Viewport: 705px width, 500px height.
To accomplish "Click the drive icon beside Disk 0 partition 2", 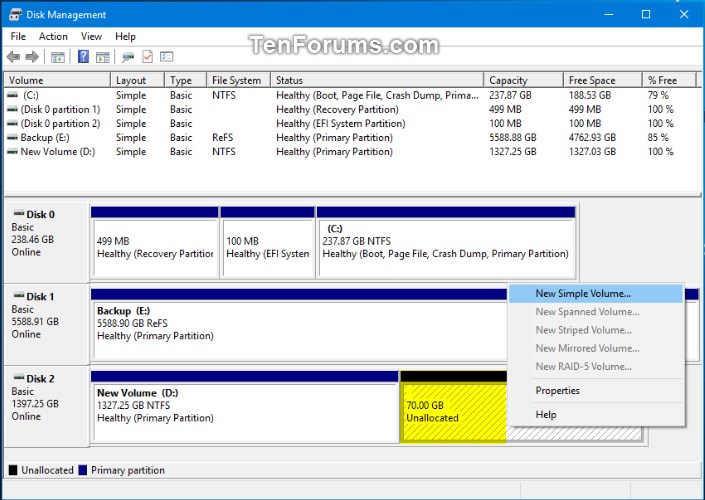I will [x=13, y=123].
